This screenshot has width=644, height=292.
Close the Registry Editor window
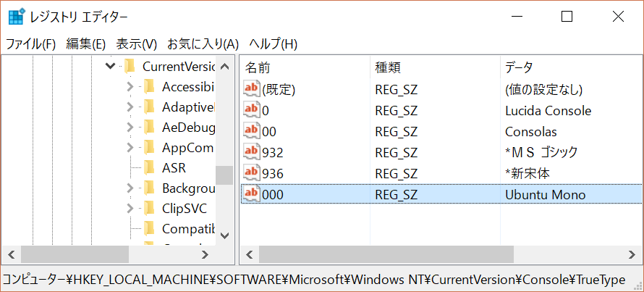tap(618, 17)
